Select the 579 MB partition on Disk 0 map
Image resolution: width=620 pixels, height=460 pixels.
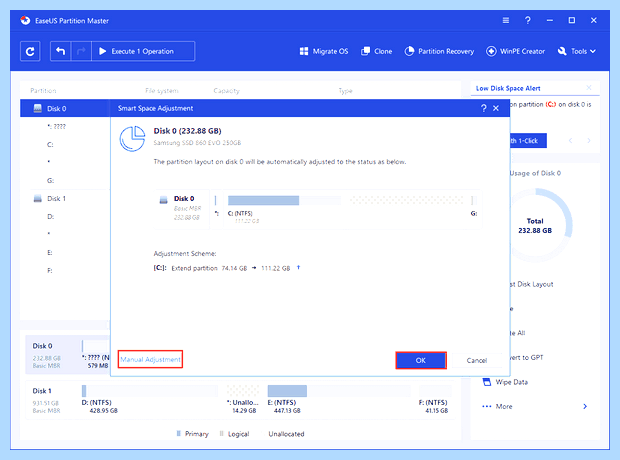click(x=95, y=354)
